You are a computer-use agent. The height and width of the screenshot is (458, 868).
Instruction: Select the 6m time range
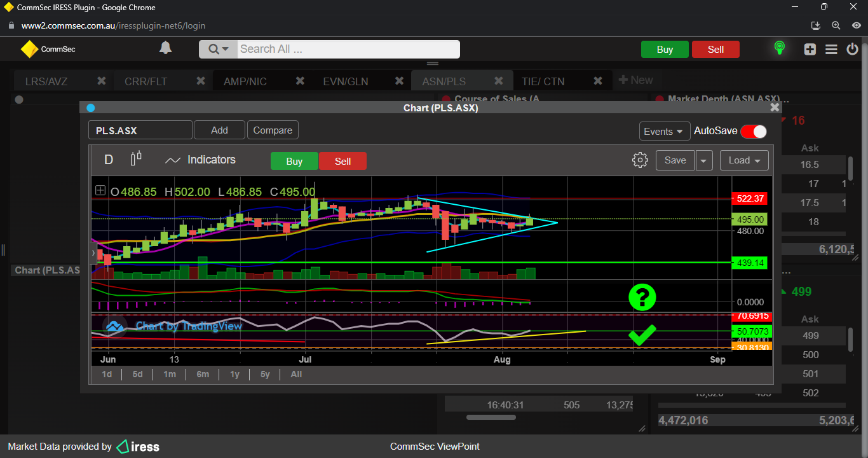[203, 374]
